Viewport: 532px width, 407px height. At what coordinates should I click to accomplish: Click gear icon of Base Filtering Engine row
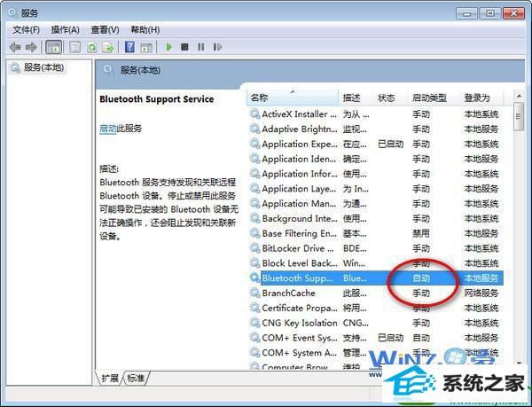[254, 233]
